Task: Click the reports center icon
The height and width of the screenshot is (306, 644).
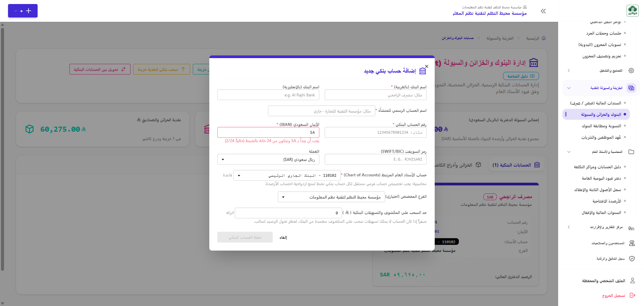Action: [631, 228]
